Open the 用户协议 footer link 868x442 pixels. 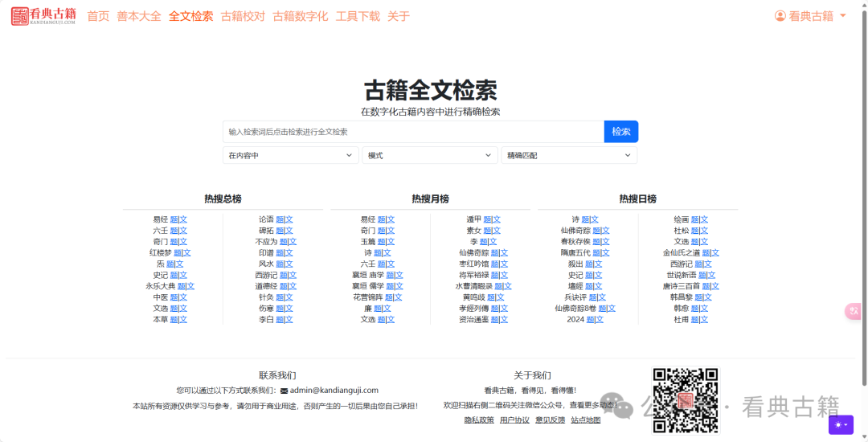[515, 419]
